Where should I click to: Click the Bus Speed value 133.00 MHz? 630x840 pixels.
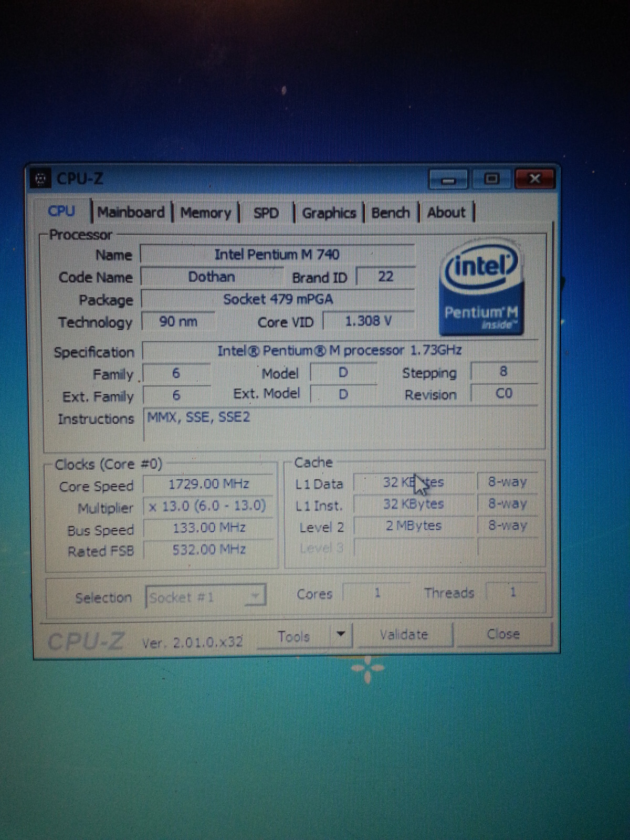click(209, 528)
